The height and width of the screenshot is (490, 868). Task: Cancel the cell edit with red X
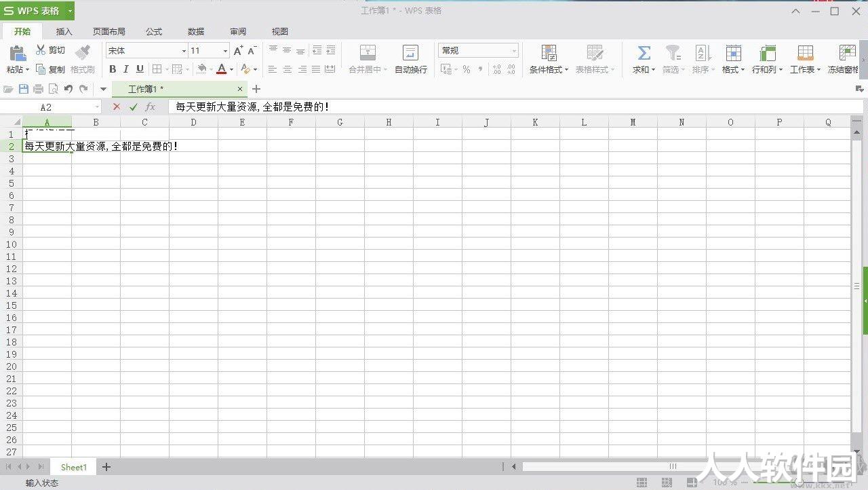click(117, 107)
